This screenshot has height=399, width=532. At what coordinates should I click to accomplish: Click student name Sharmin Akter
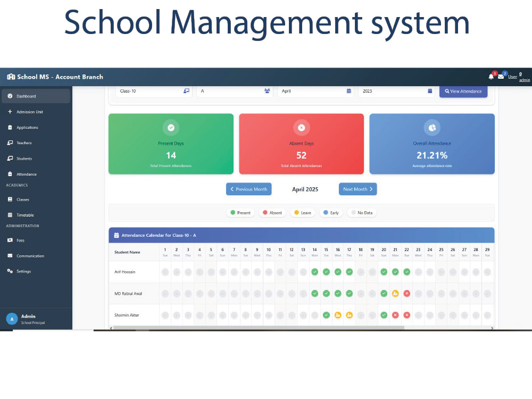pyautogui.click(x=127, y=315)
